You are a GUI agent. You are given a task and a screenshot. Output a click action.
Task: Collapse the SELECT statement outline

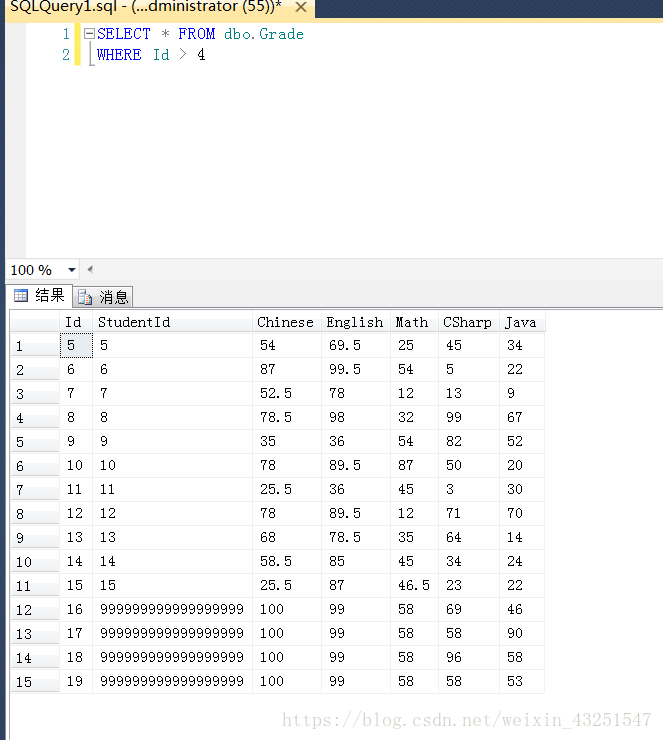[89, 34]
